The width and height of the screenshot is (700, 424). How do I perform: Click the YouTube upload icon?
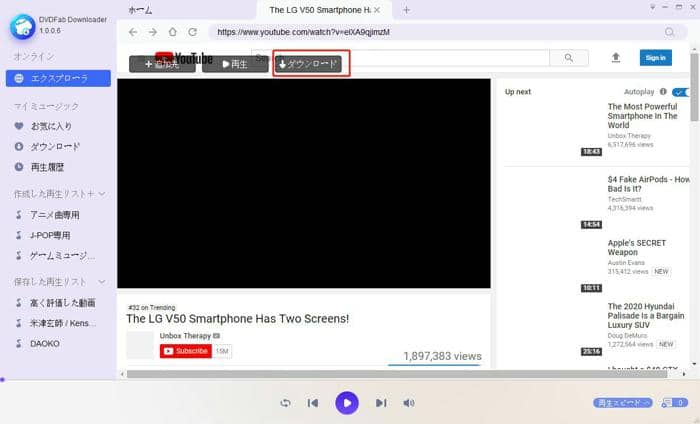616,58
